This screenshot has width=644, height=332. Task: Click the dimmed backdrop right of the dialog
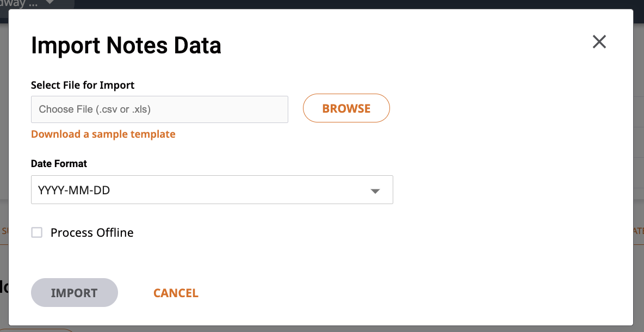click(639, 123)
